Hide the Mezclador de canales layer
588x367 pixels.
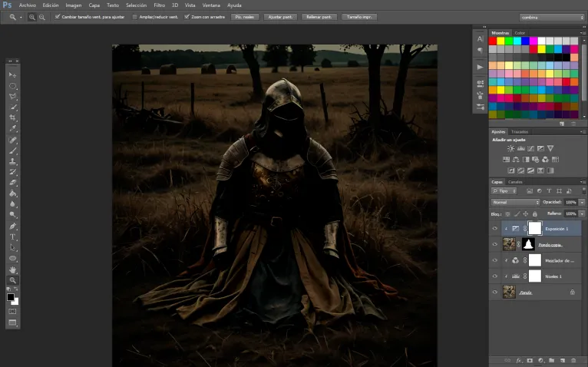point(494,260)
